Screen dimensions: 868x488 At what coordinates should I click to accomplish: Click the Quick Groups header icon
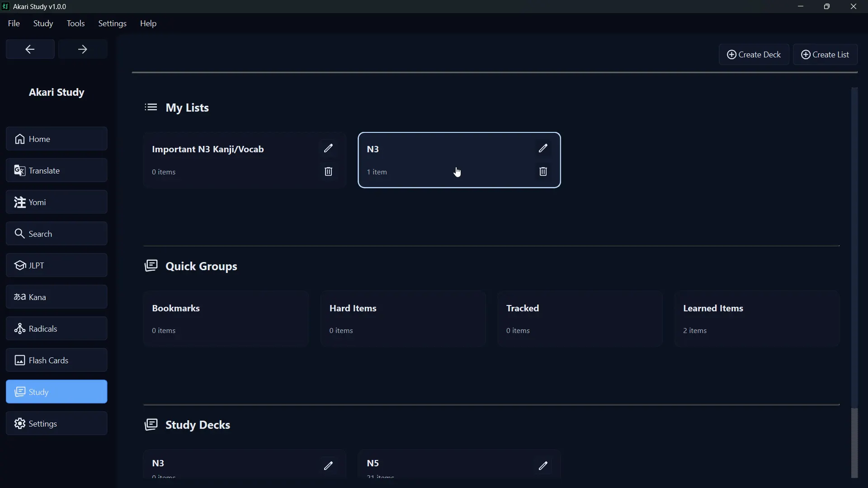[151, 266]
